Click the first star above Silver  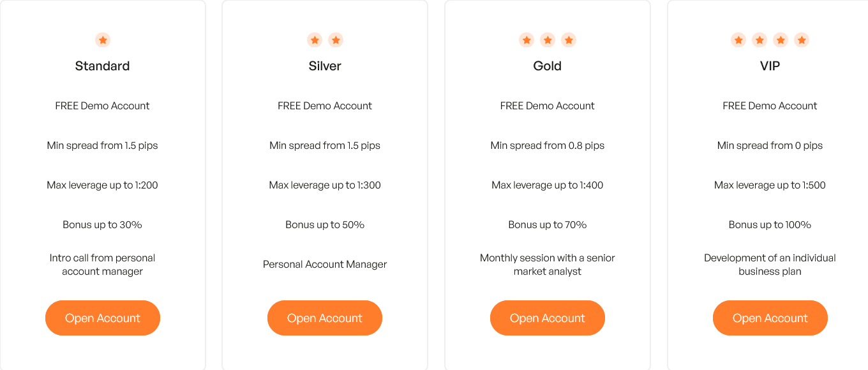pyautogui.click(x=315, y=40)
